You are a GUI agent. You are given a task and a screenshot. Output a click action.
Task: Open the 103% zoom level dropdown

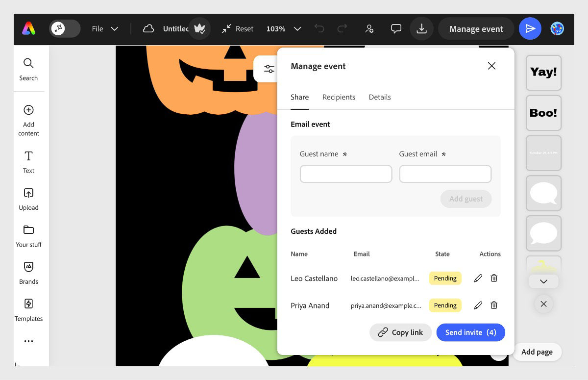(x=284, y=29)
